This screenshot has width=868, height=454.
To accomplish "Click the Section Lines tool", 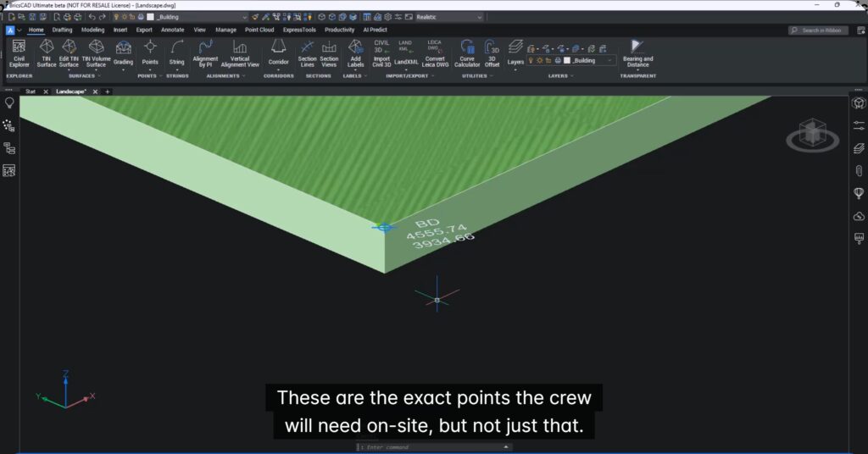I will 307,53.
